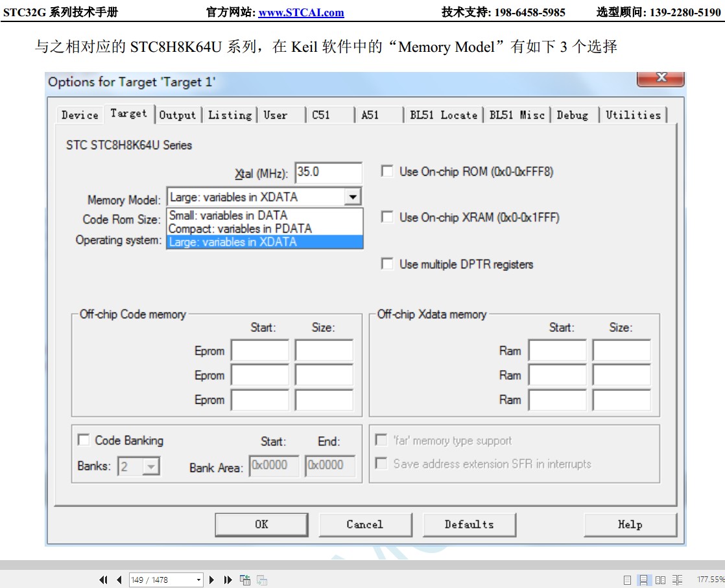Click the grayed next view icon

(262, 580)
